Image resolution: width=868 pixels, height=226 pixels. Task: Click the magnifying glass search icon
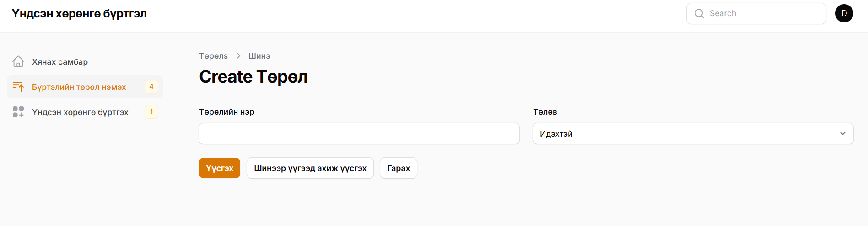coord(699,14)
